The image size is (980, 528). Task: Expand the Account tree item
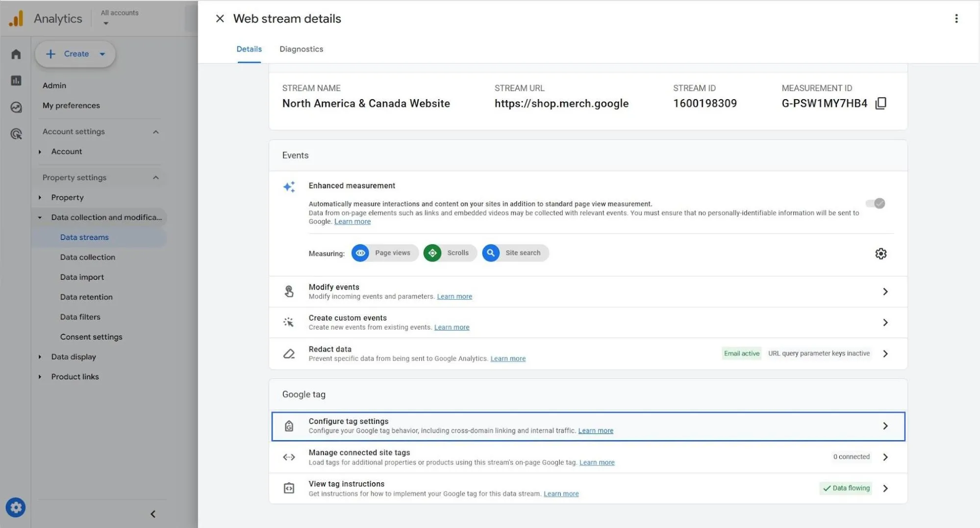[40, 152]
